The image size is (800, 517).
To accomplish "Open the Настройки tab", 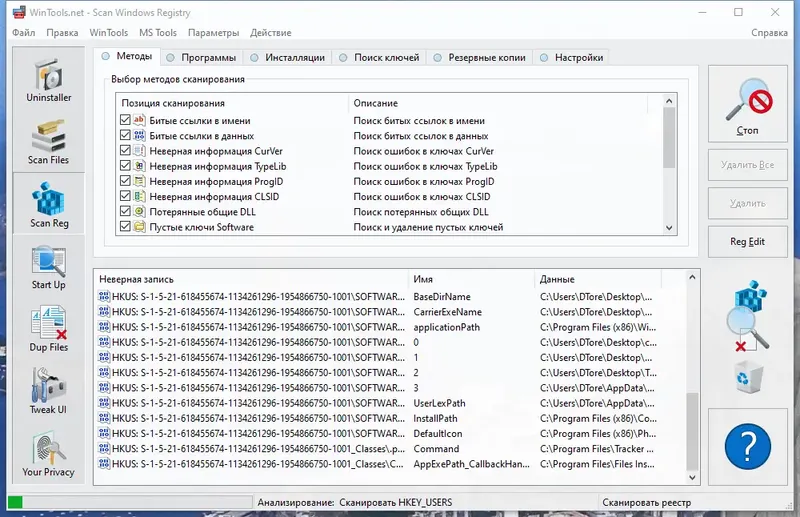I will tap(572, 58).
